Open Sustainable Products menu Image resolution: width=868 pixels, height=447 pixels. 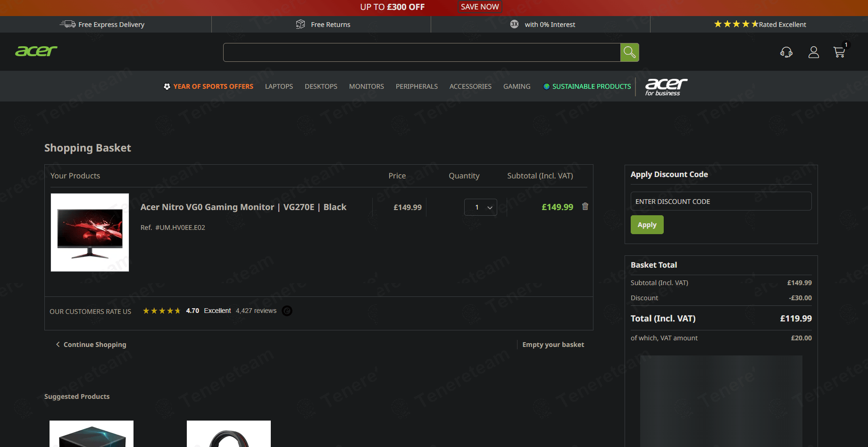[592, 86]
